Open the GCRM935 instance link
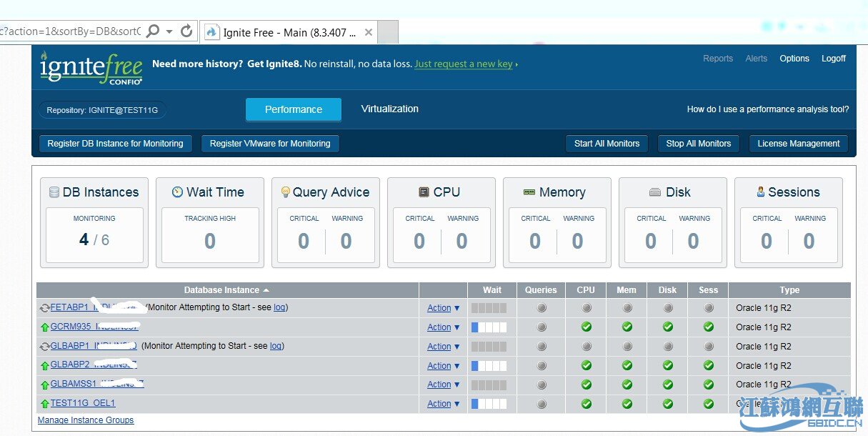 tap(94, 327)
